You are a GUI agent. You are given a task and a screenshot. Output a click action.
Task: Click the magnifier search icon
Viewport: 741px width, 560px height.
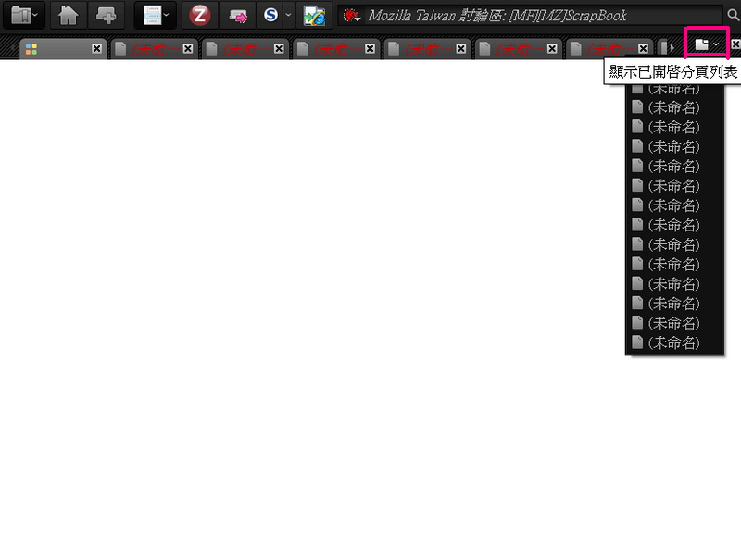click(733, 16)
